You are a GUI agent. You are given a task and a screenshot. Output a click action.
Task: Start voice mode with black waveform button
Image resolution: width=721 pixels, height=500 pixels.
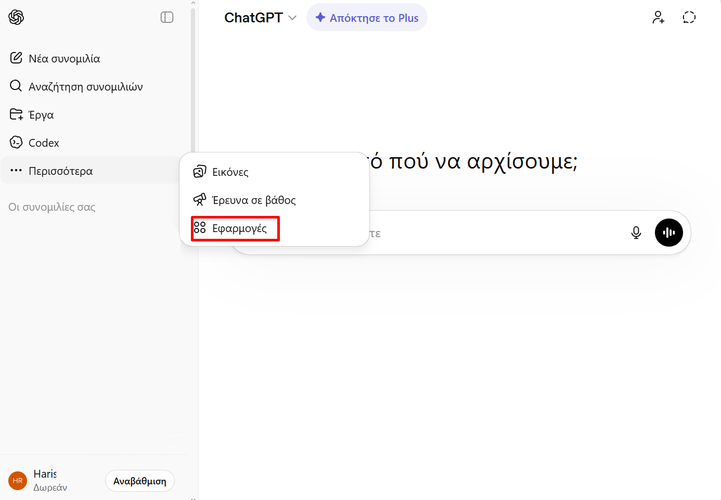pyautogui.click(x=669, y=233)
